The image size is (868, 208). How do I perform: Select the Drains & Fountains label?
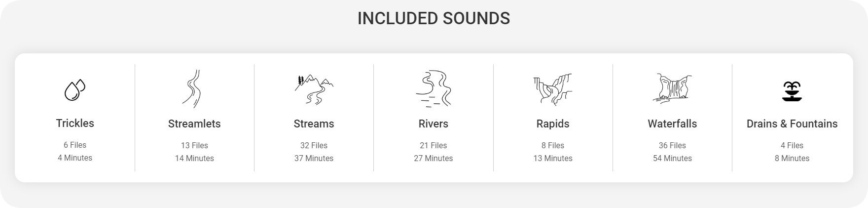[792, 124]
